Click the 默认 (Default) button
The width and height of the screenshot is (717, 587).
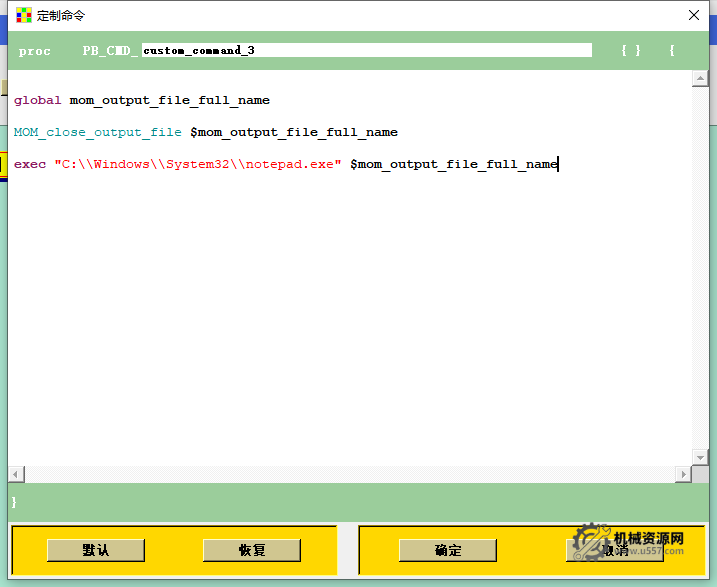click(x=96, y=550)
